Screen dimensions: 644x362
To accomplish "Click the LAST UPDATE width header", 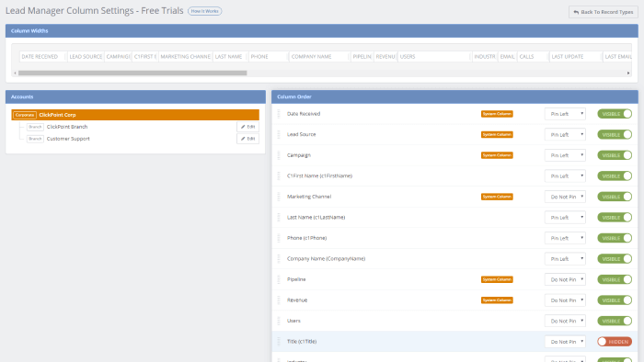I will pos(575,57).
